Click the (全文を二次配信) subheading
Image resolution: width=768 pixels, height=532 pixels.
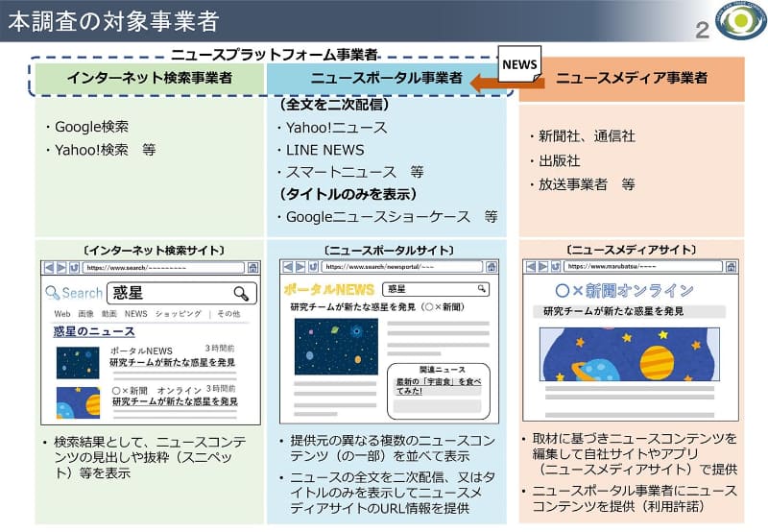[334, 105]
